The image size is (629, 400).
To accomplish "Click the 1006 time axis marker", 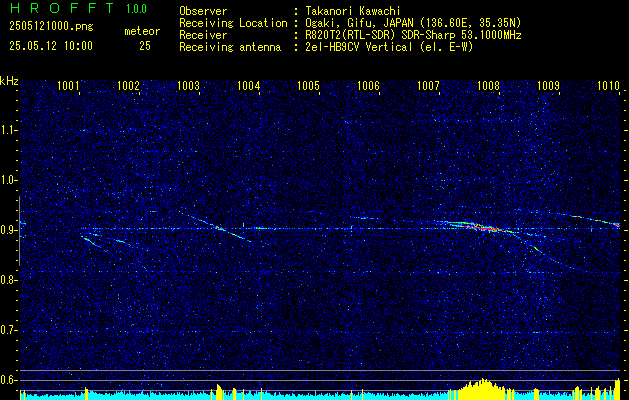I will (x=368, y=85).
